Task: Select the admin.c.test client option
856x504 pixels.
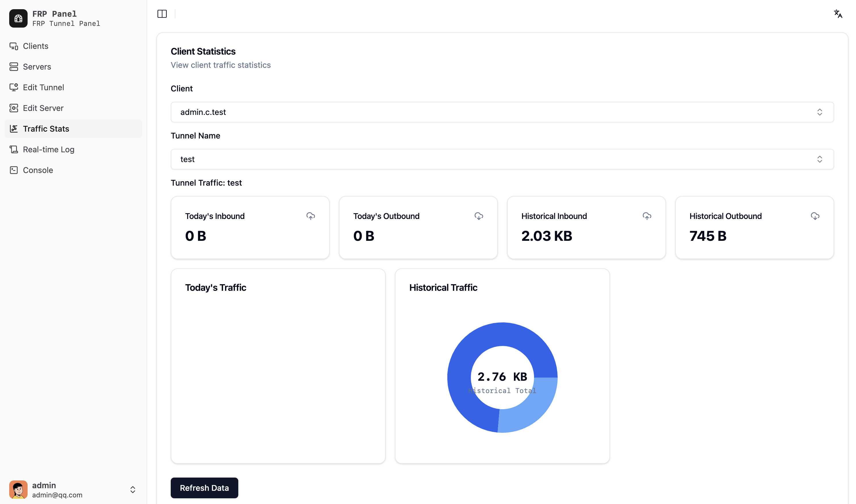Action: point(502,111)
